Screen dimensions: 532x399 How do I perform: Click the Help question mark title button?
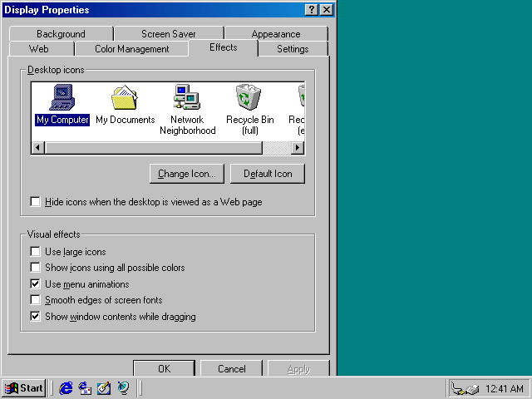312,10
